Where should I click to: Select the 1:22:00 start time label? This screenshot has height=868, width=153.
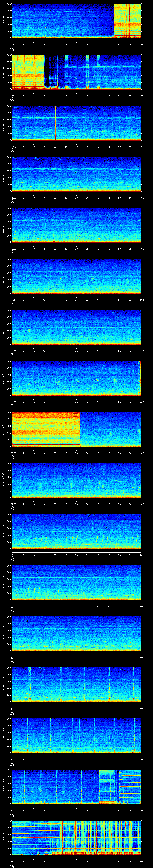tap(12, 555)
